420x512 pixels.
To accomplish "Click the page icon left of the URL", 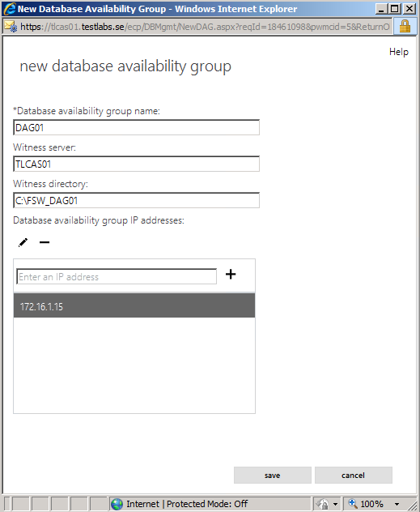I will click(11, 27).
